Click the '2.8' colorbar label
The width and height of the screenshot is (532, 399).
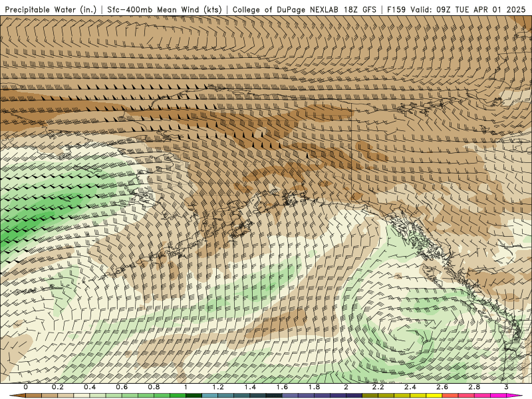474,387
